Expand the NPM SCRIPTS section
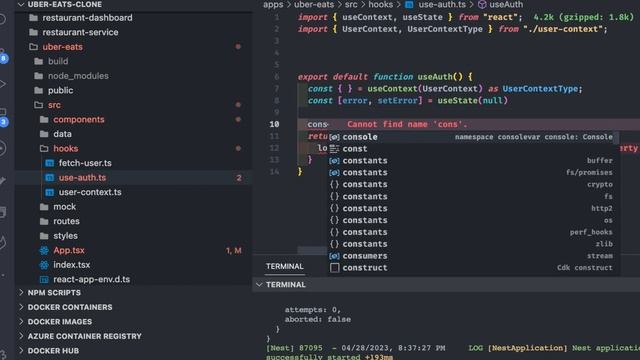640x360 pixels. pos(21,293)
